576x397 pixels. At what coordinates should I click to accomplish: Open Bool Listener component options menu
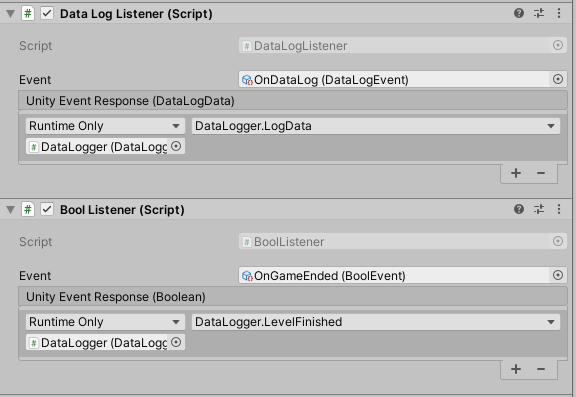coord(559,209)
